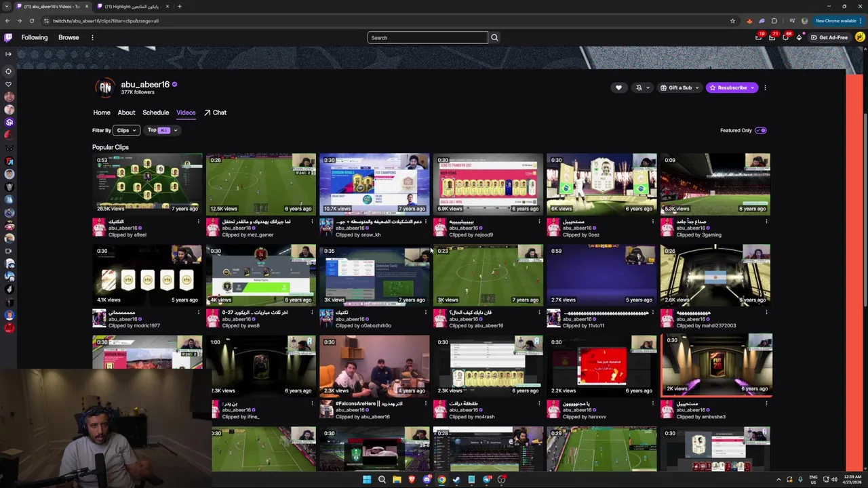Play the clip with 10.7K views
Image resolution: width=868 pixels, height=488 pixels.
pyautogui.click(x=374, y=184)
